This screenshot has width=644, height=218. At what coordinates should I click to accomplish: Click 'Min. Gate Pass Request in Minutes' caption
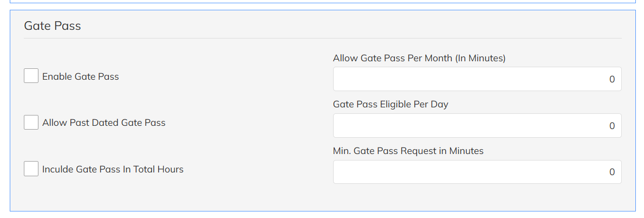tap(408, 151)
